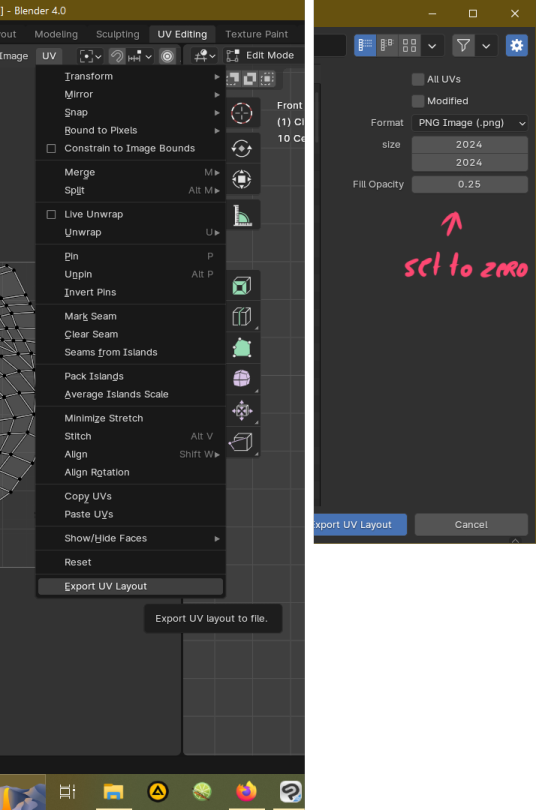Switch to the Texture Paint workspace tab
536x810 pixels.
click(x=257, y=34)
